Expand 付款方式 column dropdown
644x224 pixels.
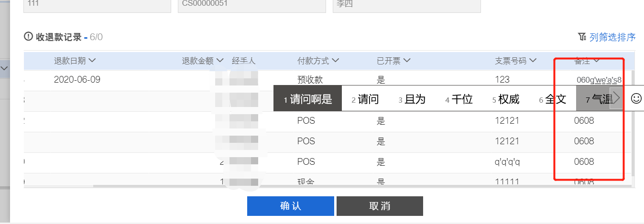[x=335, y=60]
